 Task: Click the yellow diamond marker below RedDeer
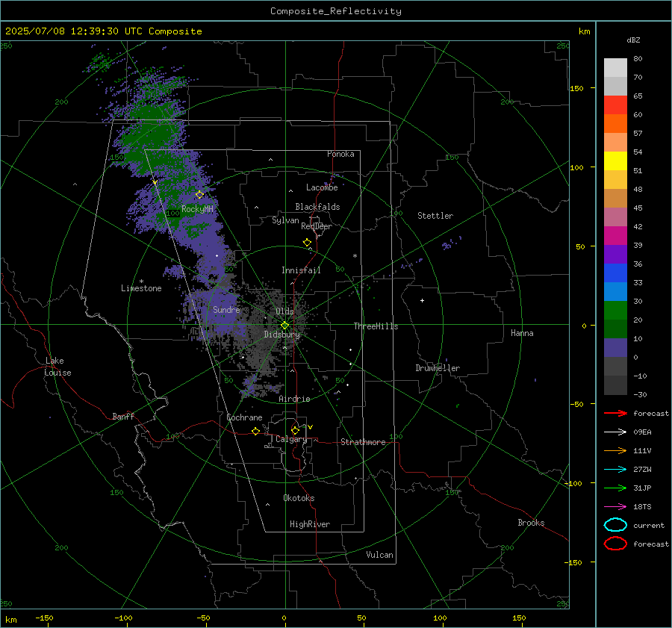tap(307, 243)
